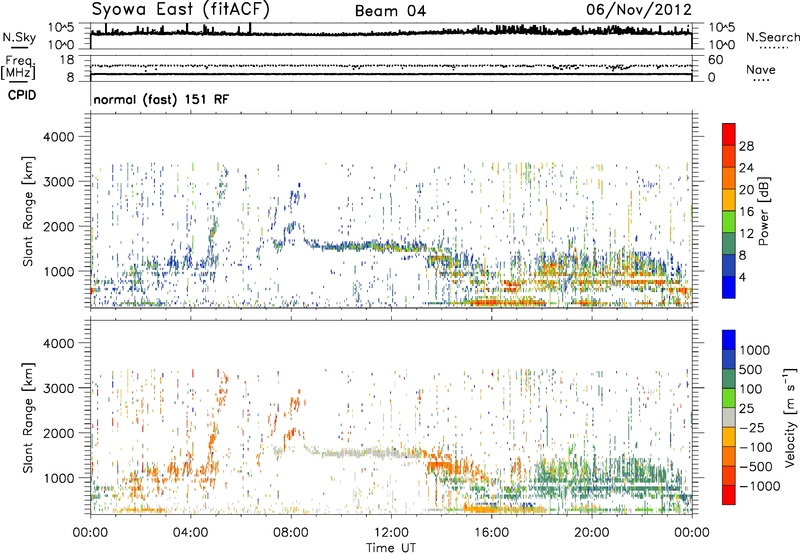Select the blue top segment of the velocity color bar

729,340
